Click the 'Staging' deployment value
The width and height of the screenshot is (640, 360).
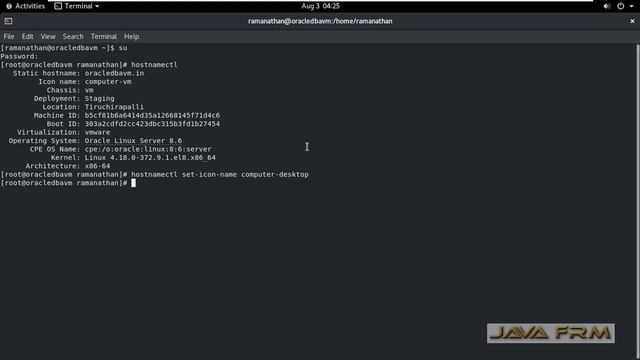coord(100,98)
